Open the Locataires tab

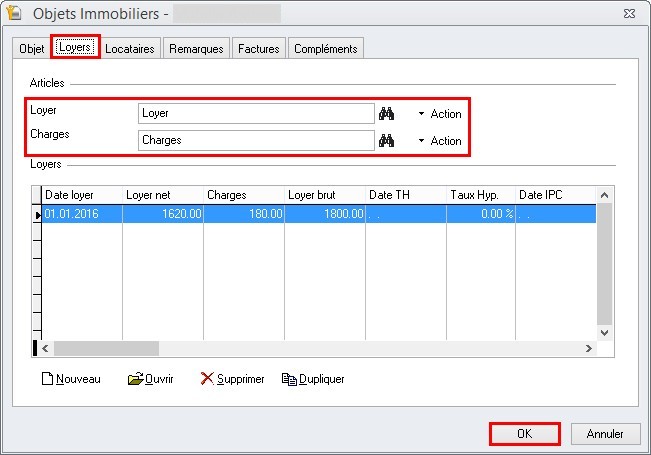click(130, 49)
